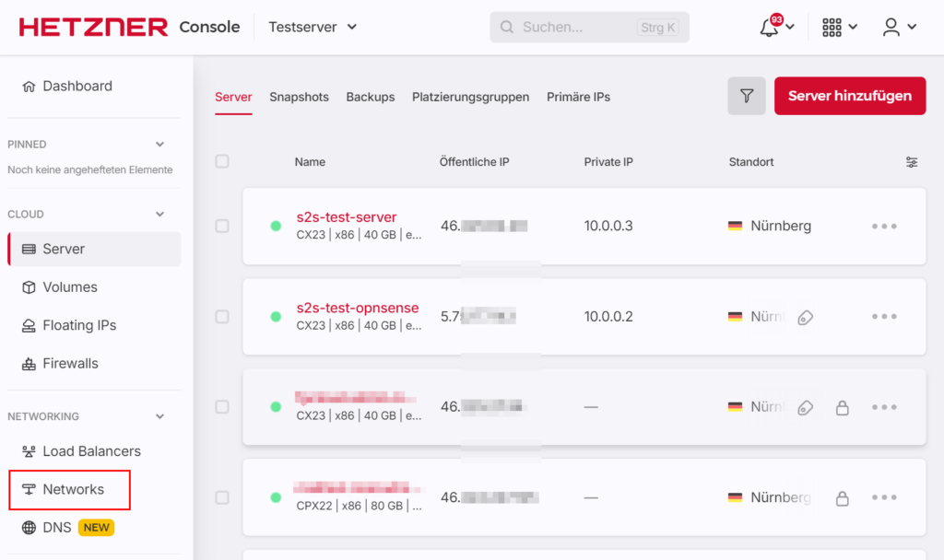Check the box for private IP-less CX23 server
Image resolution: width=944 pixels, height=560 pixels.
pyautogui.click(x=222, y=407)
